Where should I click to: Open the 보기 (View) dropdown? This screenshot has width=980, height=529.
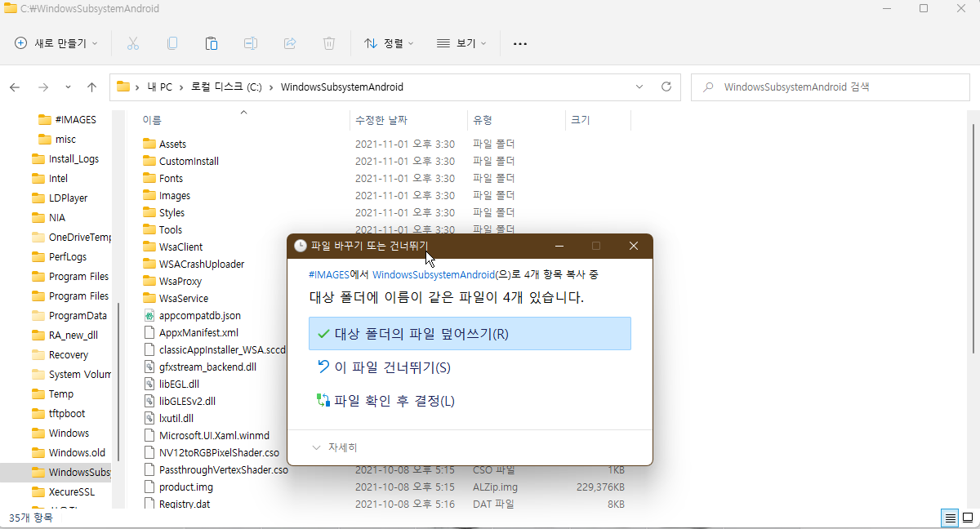[x=461, y=43]
